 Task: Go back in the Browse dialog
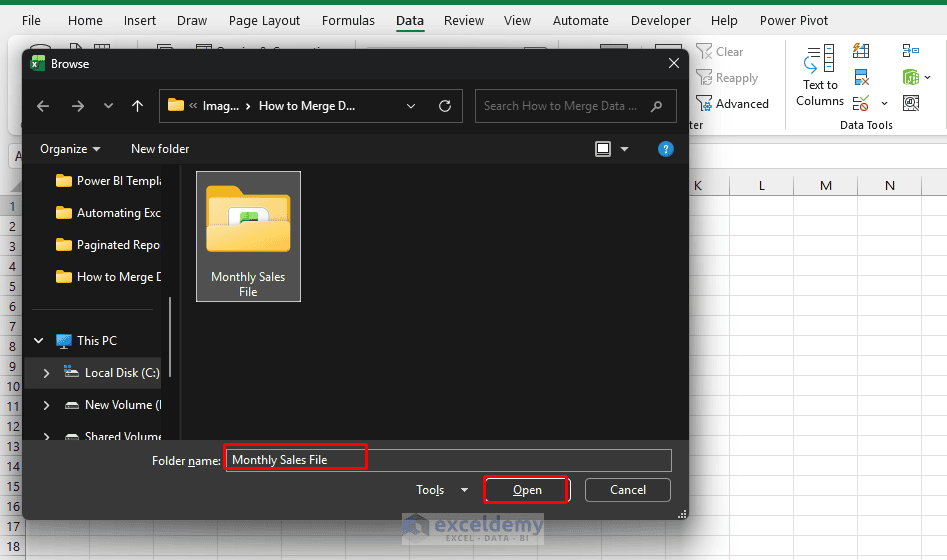pos(43,106)
